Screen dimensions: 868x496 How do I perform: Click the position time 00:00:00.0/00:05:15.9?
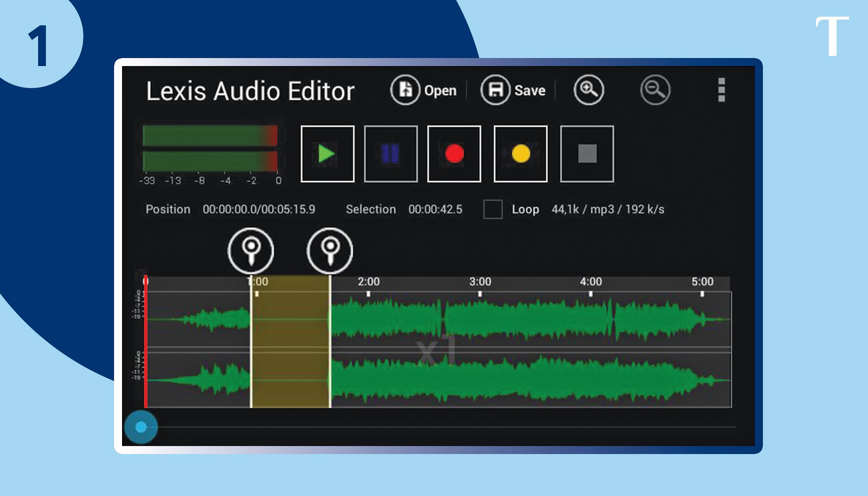tap(259, 209)
